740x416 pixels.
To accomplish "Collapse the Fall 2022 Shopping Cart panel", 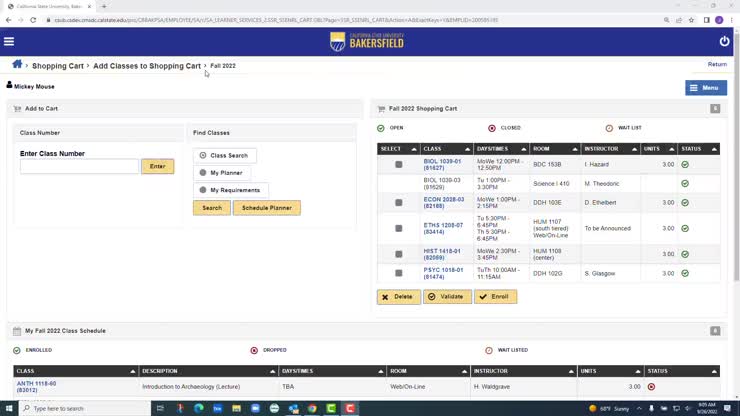I will point(715,109).
